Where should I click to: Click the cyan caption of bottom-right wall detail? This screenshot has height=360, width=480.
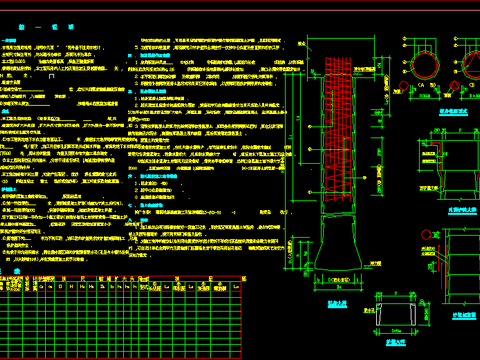click(464, 315)
